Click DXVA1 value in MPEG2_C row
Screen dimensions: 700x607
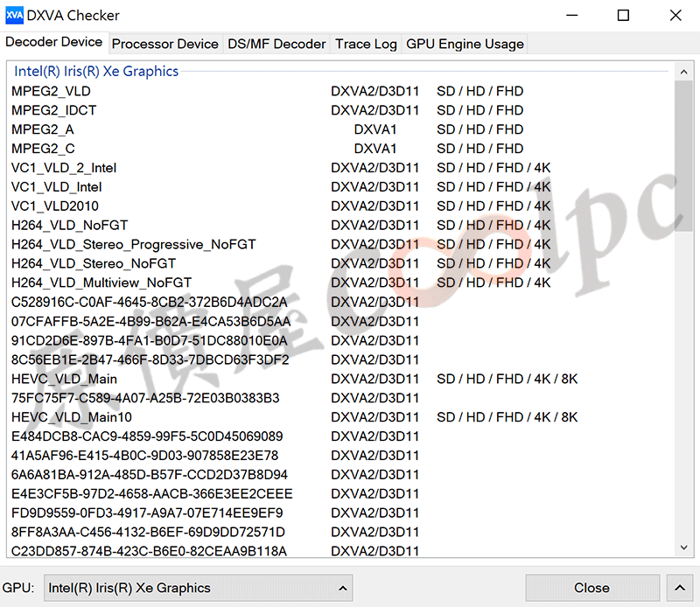tap(375, 149)
